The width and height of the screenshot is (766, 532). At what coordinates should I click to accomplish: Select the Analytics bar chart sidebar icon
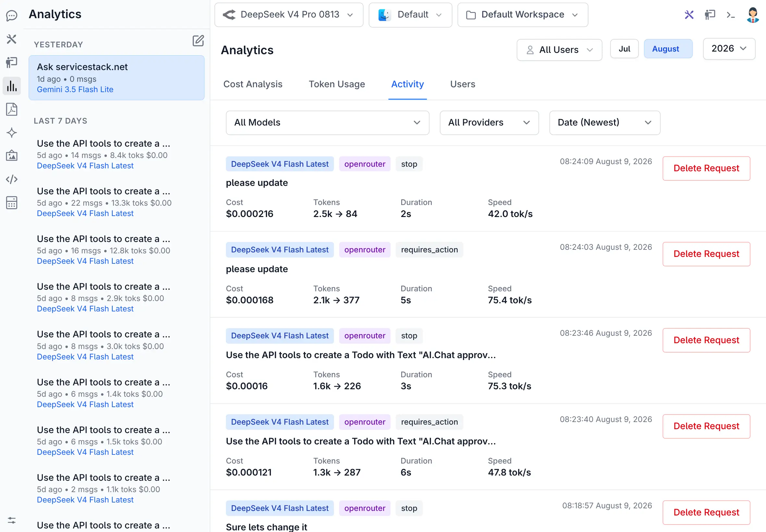coord(12,86)
